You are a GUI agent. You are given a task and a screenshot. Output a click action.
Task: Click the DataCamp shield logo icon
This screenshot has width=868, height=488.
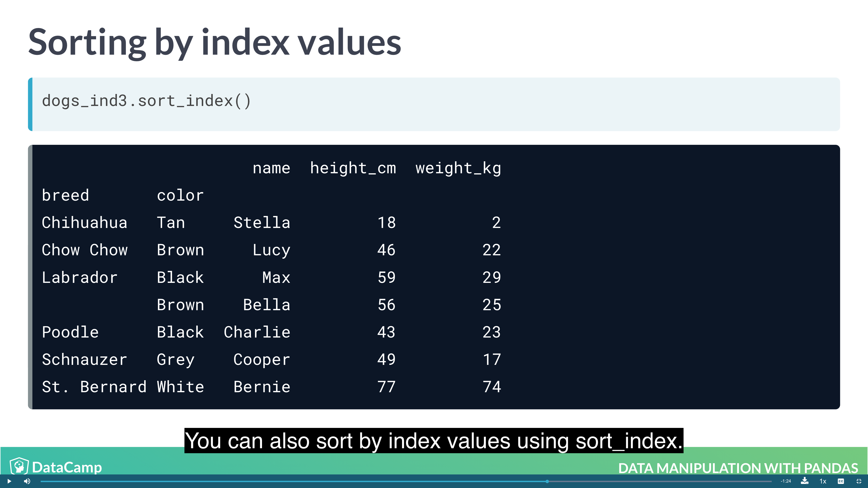click(x=19, y=467)
